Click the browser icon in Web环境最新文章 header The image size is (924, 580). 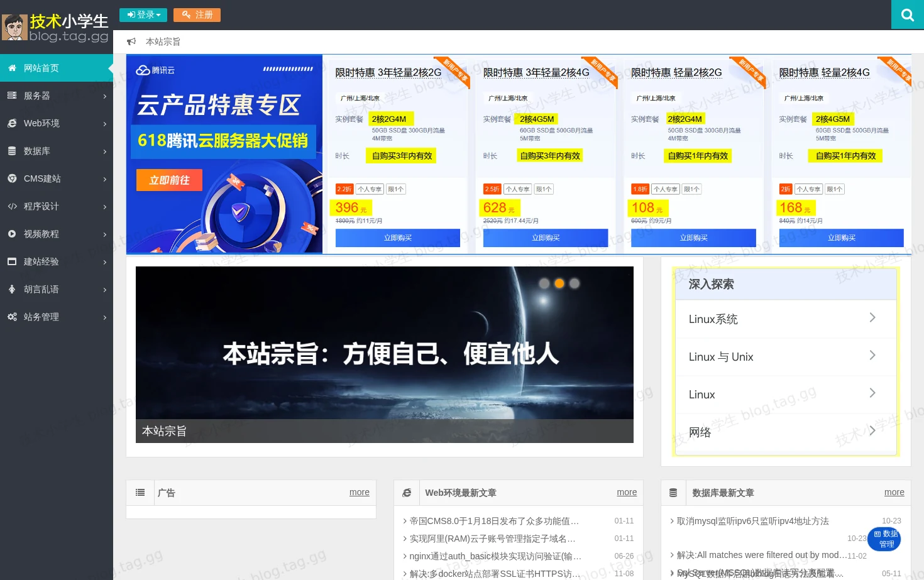[x=407, y=493]
